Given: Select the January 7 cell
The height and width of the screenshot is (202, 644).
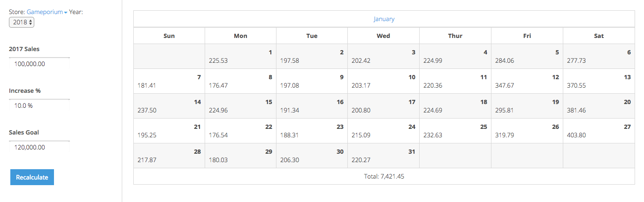Looking at the screenshot, I should (169, 81).
